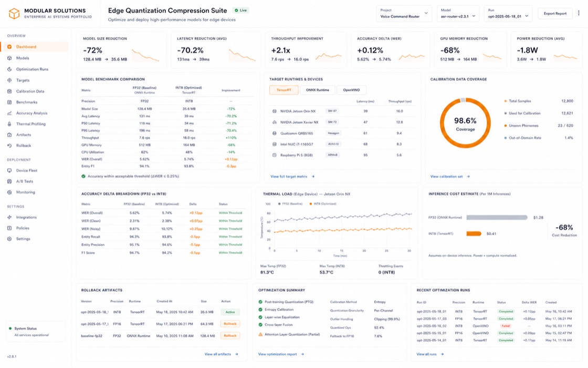
Task: Click the Monitoring sidebar icon
Action: coord(9,192)
